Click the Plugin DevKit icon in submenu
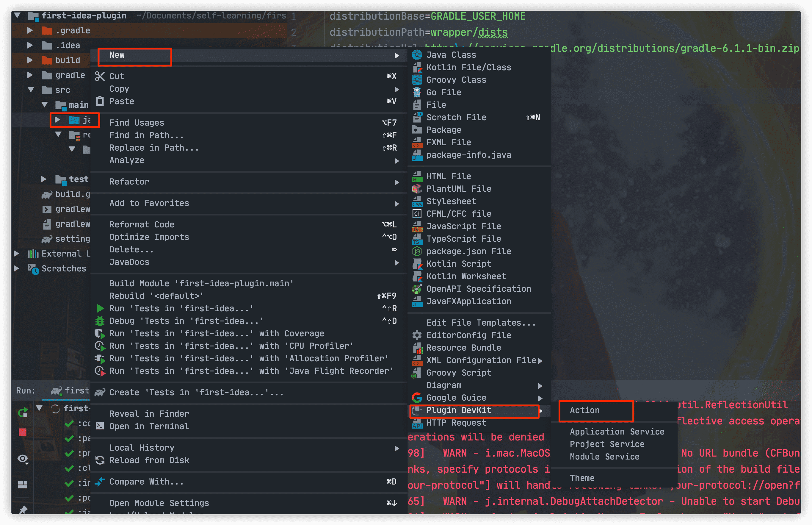 pyautogui.click(x=418, y=410)
